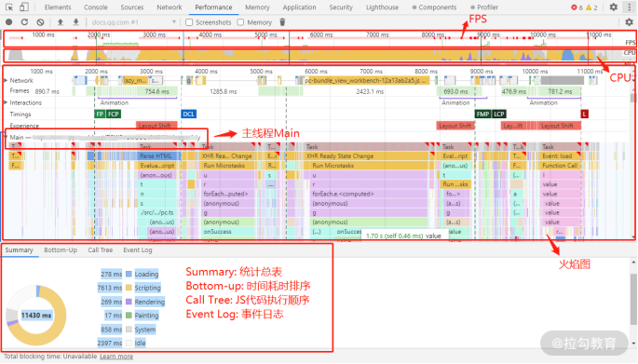638x364 pixels.
Task: Click the collect garbage trash icon
Action: pyautogui.click(x=282, y=22)
